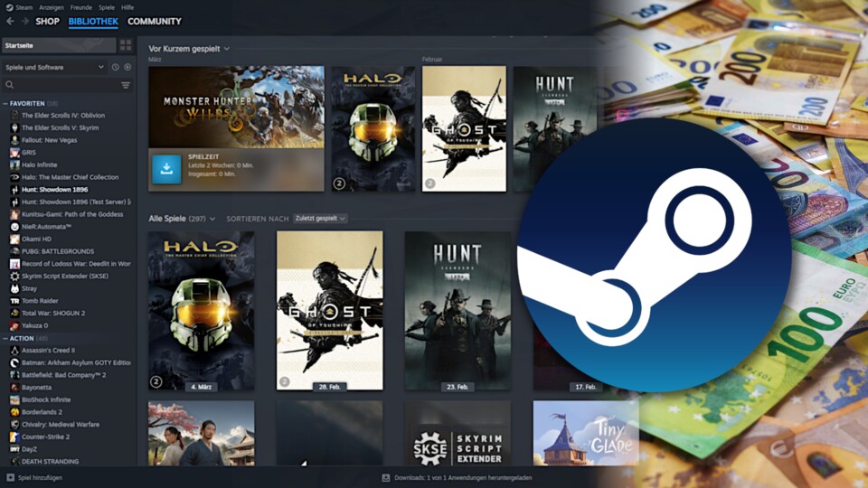Click the Startseite button

tap(60, 45)
